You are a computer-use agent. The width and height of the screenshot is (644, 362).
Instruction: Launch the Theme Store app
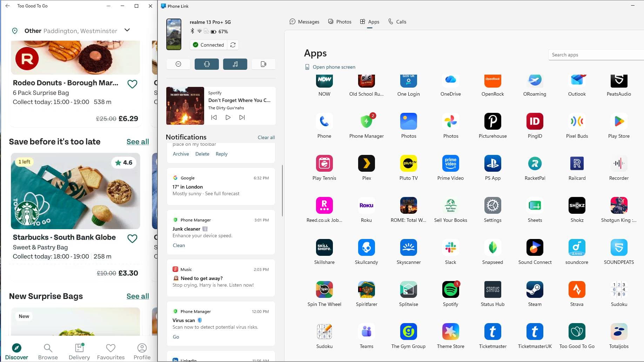(x=450, y=332)
